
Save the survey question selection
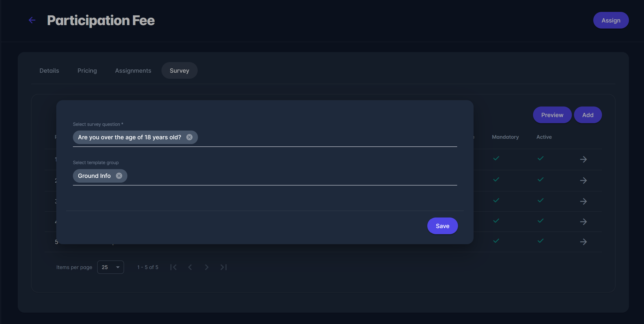pyautogui.click(x=442, y=226)
